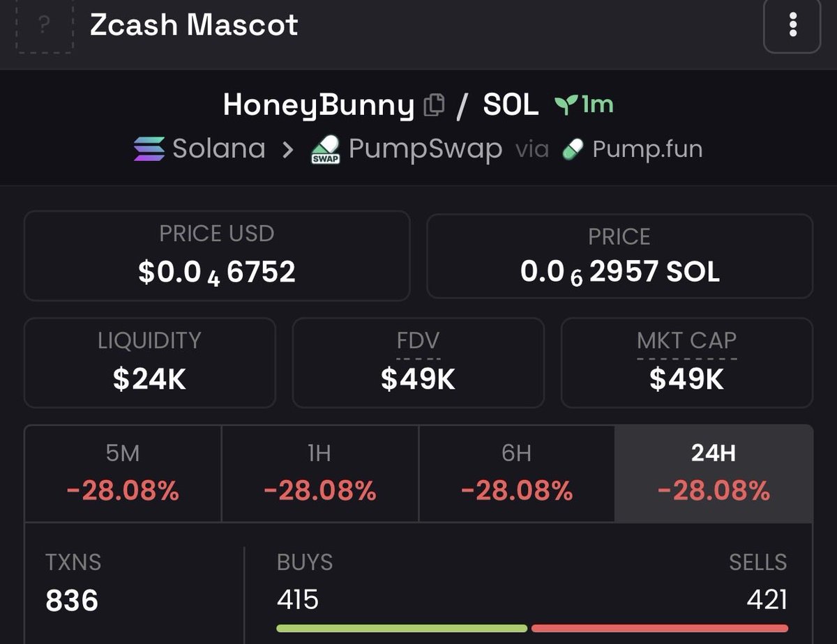Image resolution: width=837 pixels, height=644 pixels.
Task: Click the chevron after Solana
Action: pos(287,149)
